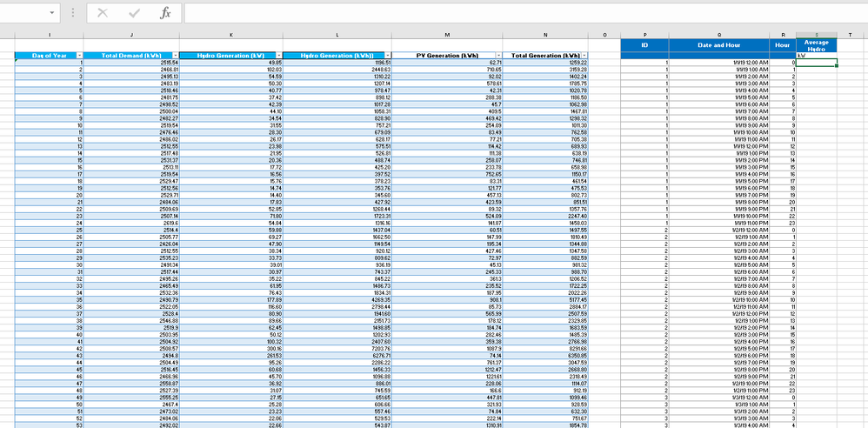Viewport: 868px width, 428px height.
Task: Select the total generation cell 5177.45
Action: point(545,299)
